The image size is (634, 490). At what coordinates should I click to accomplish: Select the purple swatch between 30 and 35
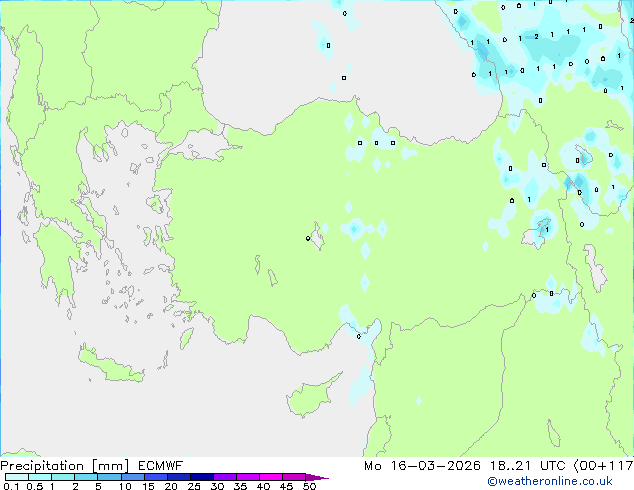tap(227, 477)
